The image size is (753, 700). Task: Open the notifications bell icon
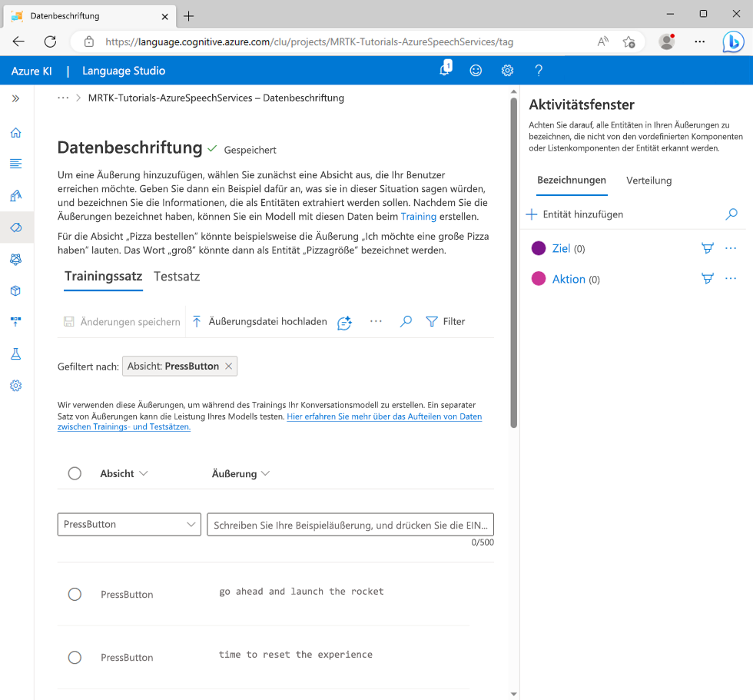click(445, 71)
